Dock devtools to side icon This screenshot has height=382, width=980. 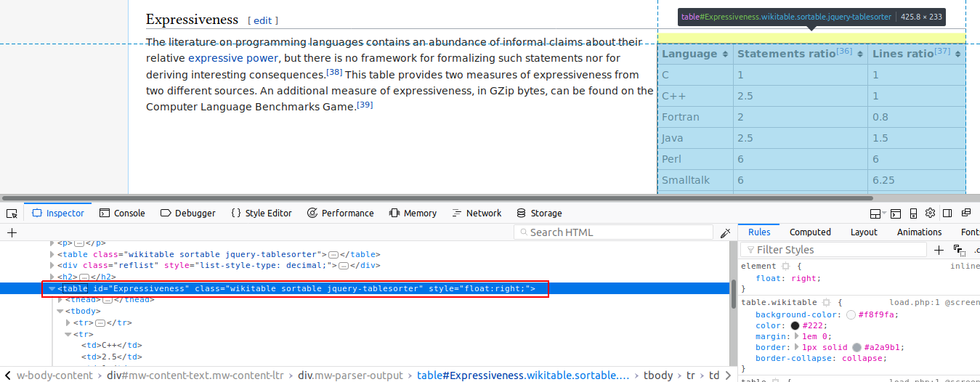947,214
